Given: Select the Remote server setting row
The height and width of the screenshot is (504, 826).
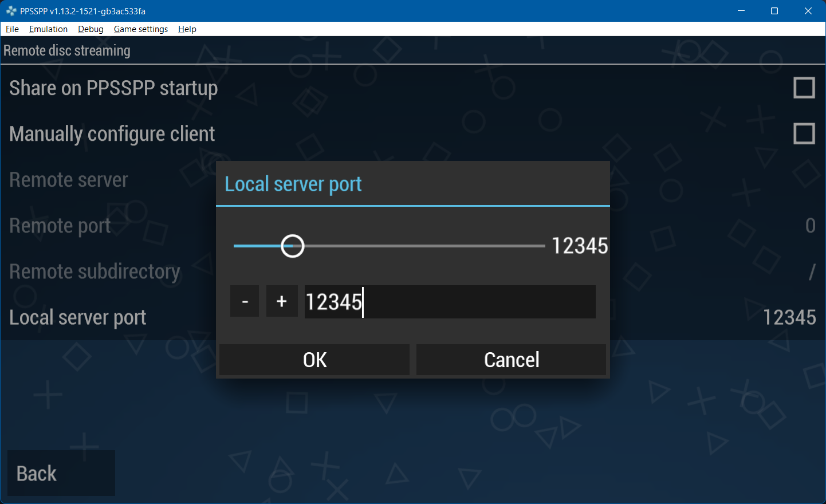Looking at the screenshot, I should 69,179.
